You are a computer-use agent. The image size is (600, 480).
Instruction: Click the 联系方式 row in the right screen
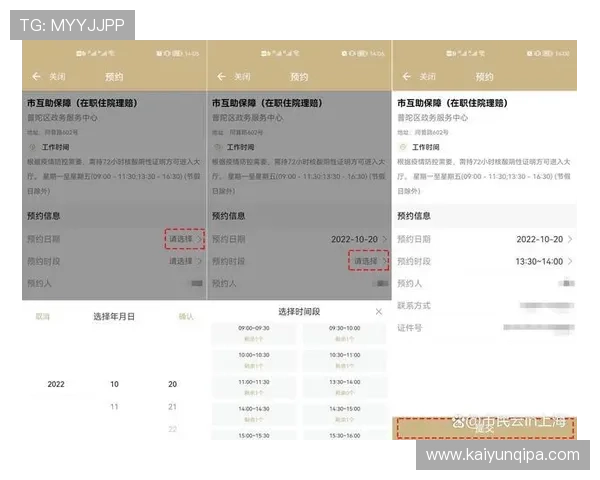coord(485,306)
